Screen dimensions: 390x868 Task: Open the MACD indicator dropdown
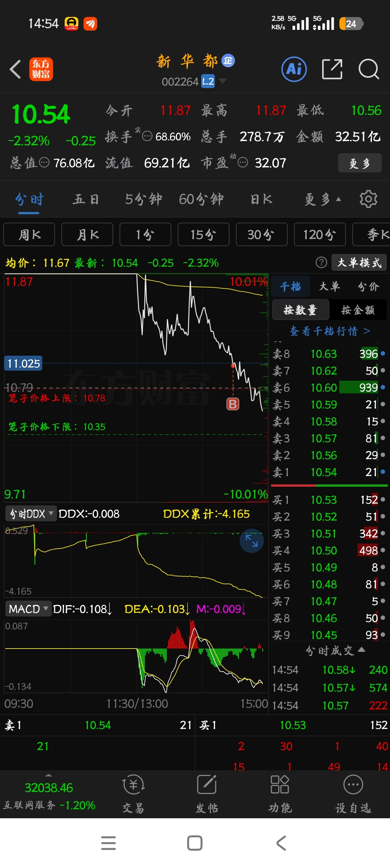(28, 609)
